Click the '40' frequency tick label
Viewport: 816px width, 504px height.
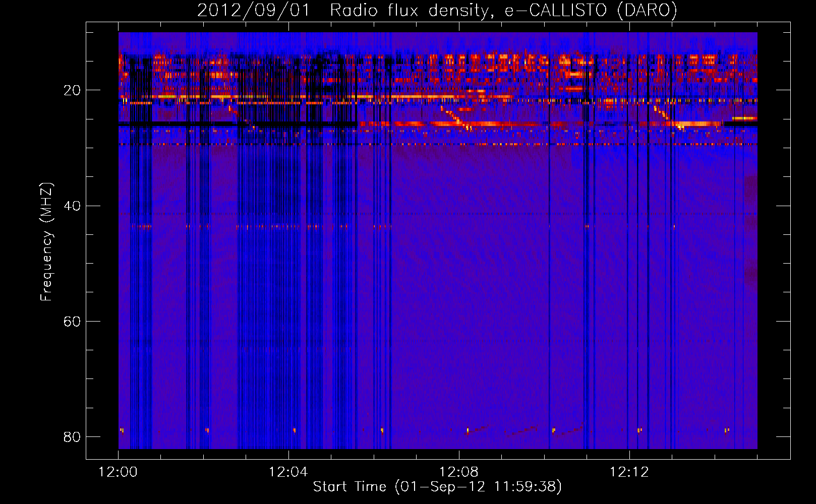pyautogui.click(x=72, y=206)
